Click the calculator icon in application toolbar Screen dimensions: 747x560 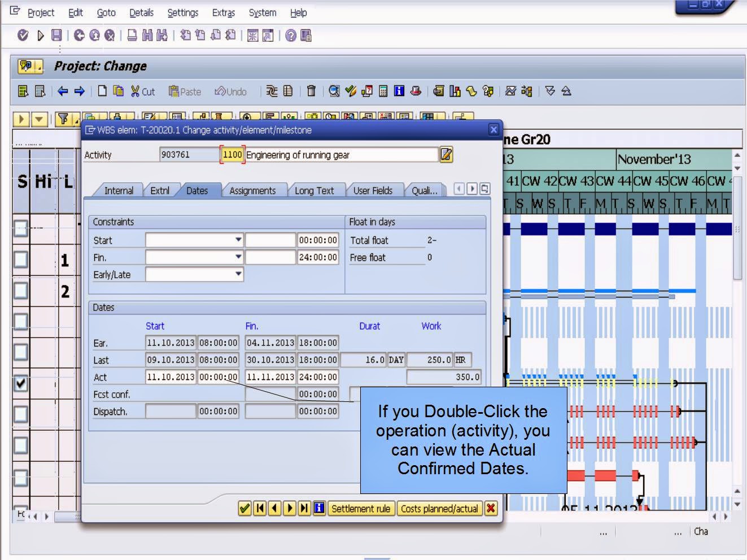tap(383, 91)
